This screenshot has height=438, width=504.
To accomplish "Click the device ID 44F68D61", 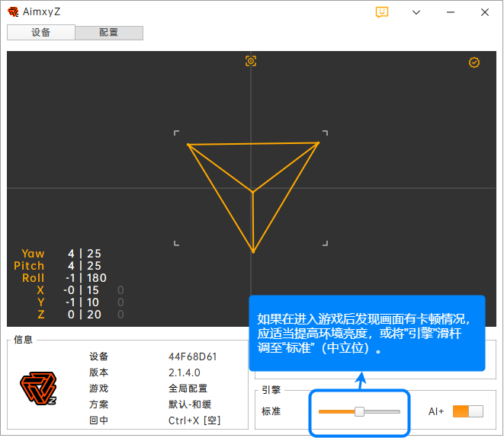I will tap(193, 356).
